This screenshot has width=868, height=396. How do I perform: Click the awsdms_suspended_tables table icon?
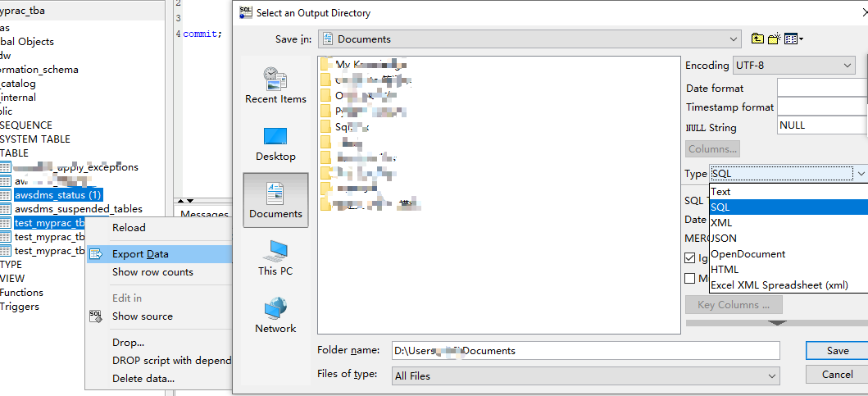(x=6, y=209)
